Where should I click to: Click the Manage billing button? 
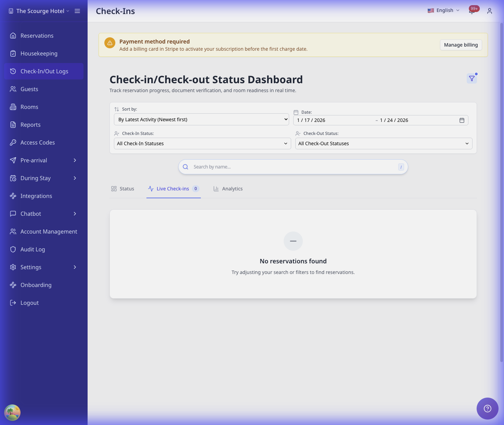[x=461, y=45]
